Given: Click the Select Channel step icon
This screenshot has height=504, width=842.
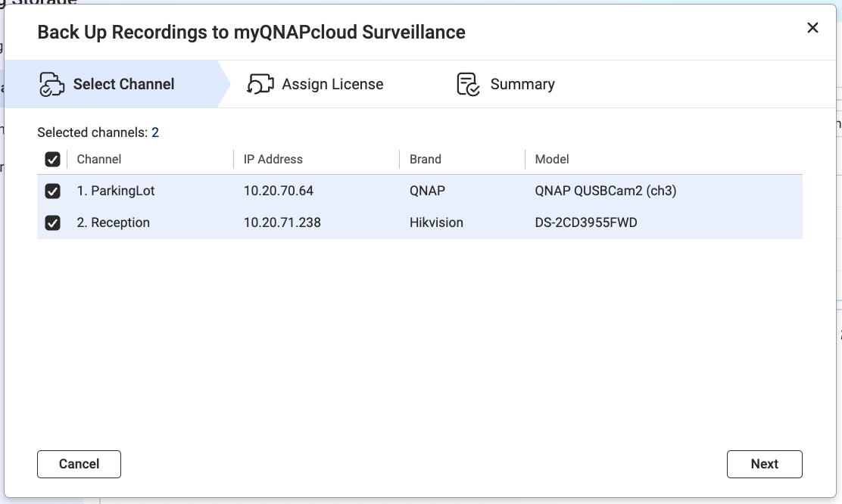Looking at the screenshot, I should [x=51, y=84].
